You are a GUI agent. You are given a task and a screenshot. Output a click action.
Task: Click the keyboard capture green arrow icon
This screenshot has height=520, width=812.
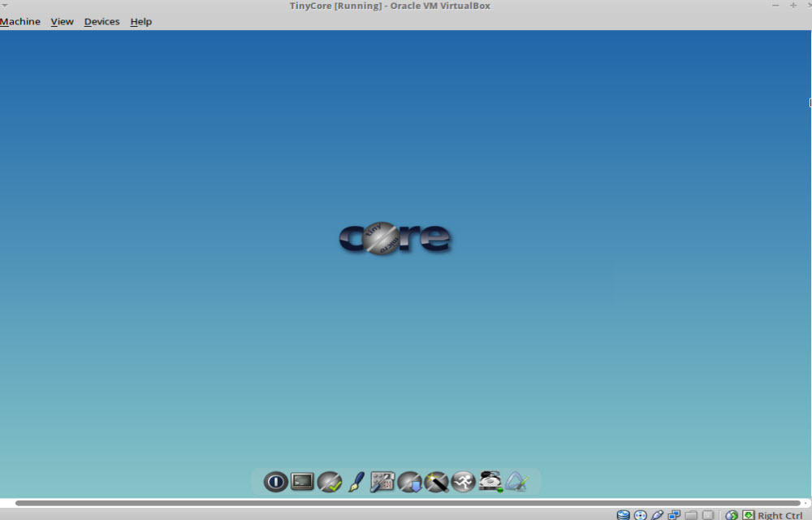click(x=749, y=515)
